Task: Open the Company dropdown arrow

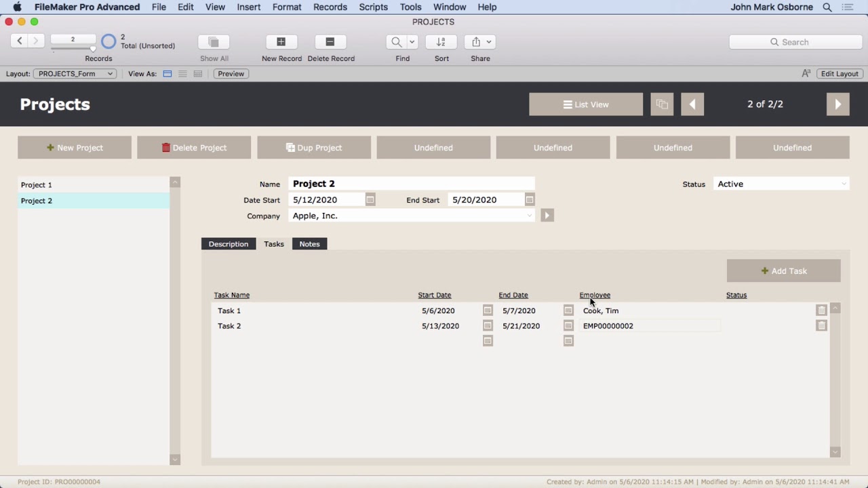Action: point(530,216)
